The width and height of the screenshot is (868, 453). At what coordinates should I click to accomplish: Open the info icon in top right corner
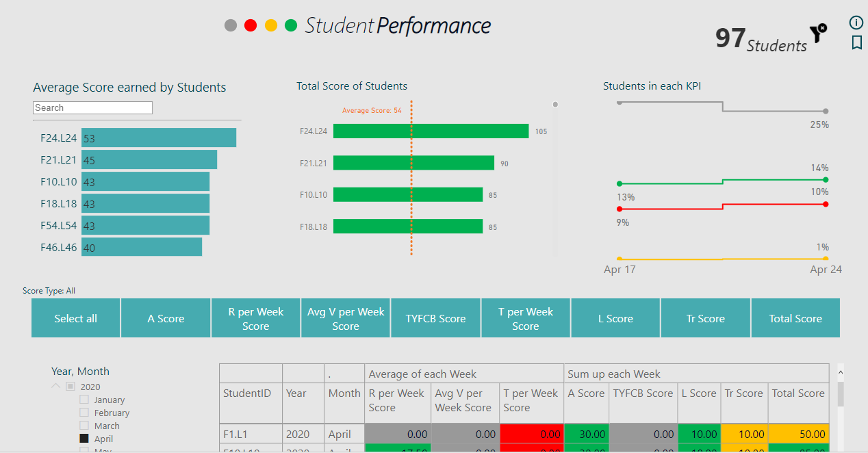(856, 23)
